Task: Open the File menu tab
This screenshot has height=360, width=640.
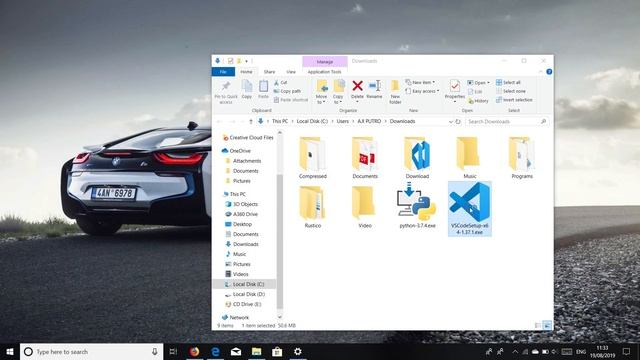Action: (223, 72)
